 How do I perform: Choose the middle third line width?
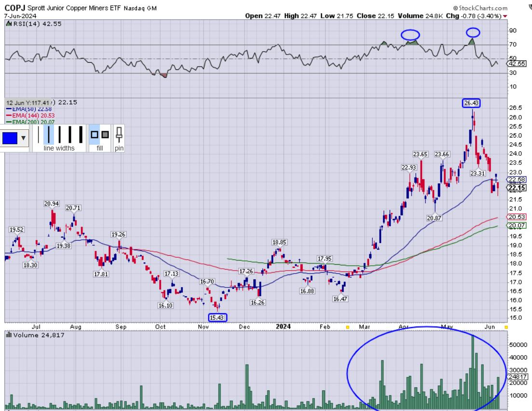coord(59,135)
